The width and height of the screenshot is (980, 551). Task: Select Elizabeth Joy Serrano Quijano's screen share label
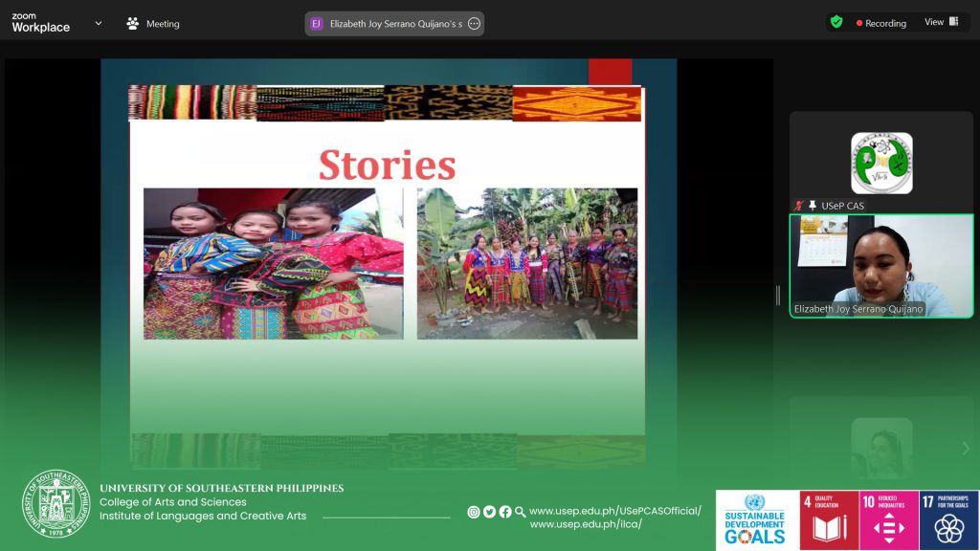point(395,24)
